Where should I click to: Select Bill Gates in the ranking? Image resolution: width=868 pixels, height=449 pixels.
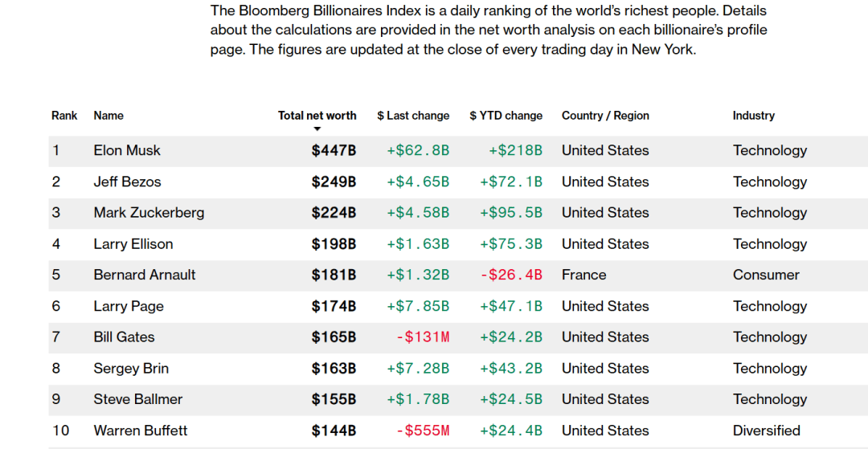[x=124, y=337]
